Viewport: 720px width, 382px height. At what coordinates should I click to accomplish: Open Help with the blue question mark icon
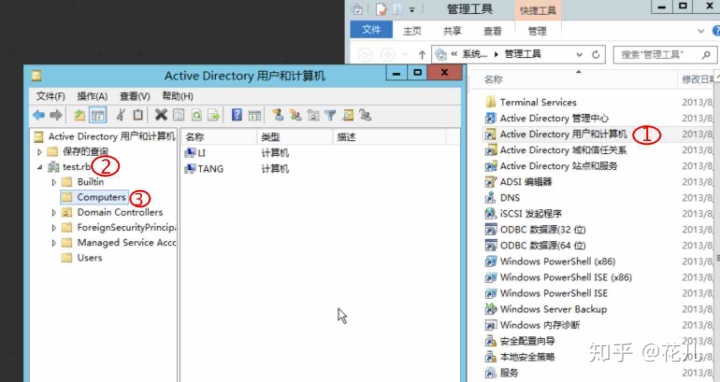click(x=236, y=115)
